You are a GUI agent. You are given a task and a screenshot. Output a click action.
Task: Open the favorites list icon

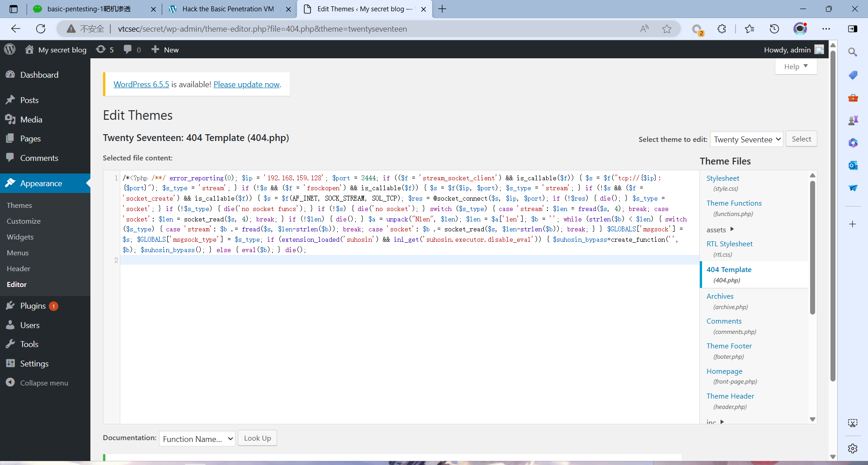pyautogui.click(x=750, y=29)
